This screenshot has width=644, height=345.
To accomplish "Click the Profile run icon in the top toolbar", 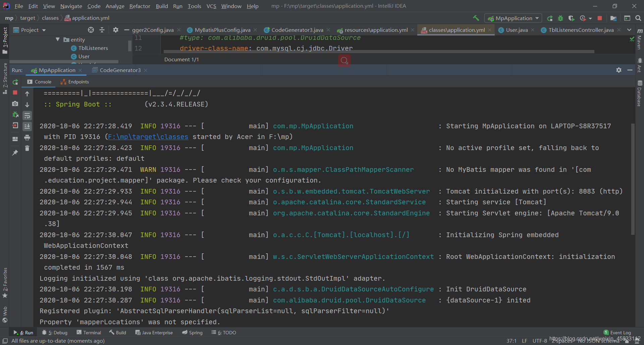I will click(583, 18).
